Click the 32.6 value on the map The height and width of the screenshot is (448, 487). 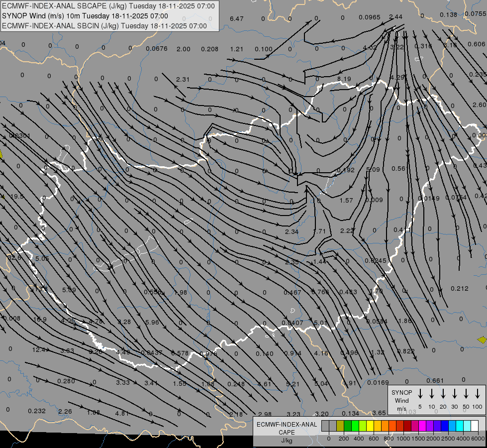[x=14, y=257]
